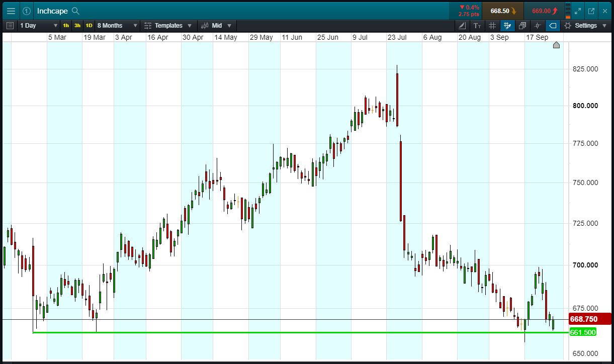Toggle the grid with pencil drawing mode

[507, 26]
